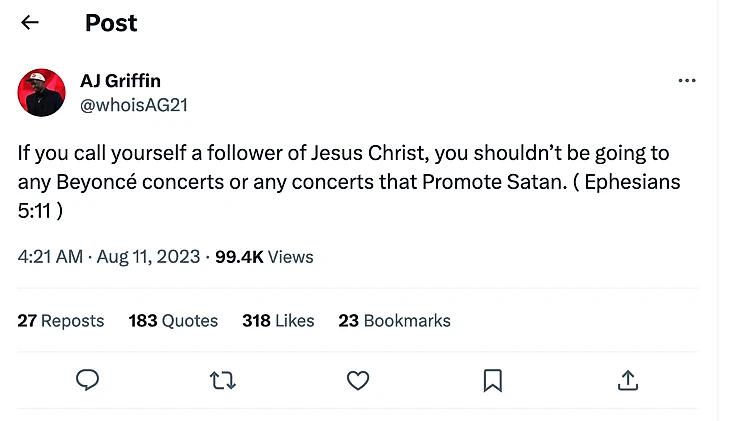Like the post with the heart icon
The width and height of the screenshot is (730, 421).
(357, 380)
